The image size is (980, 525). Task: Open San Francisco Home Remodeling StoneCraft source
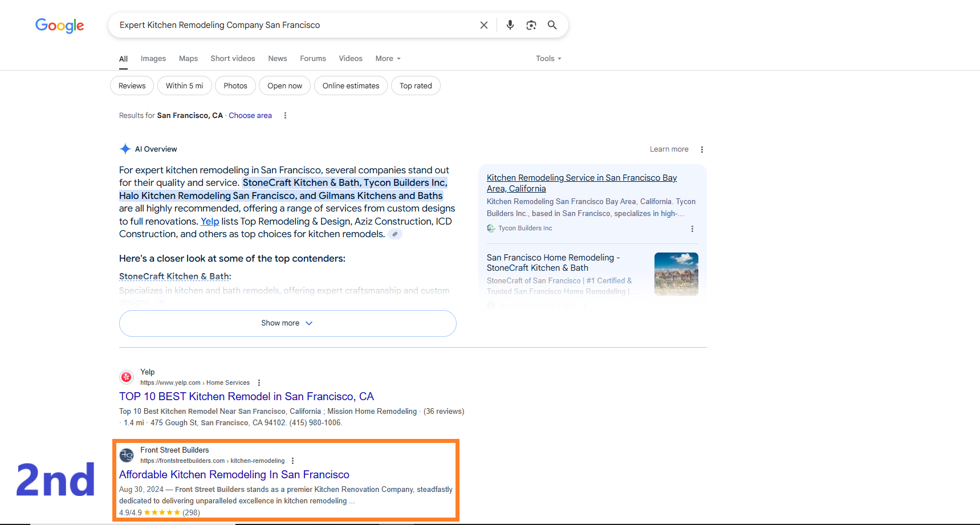pos(553,263)
